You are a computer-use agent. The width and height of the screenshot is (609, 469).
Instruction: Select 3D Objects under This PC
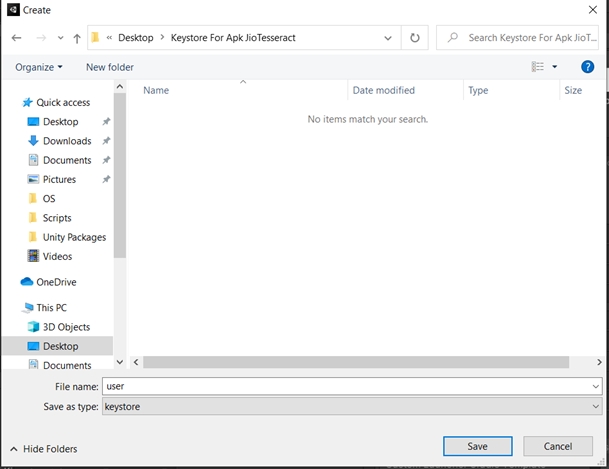point(66,327)
